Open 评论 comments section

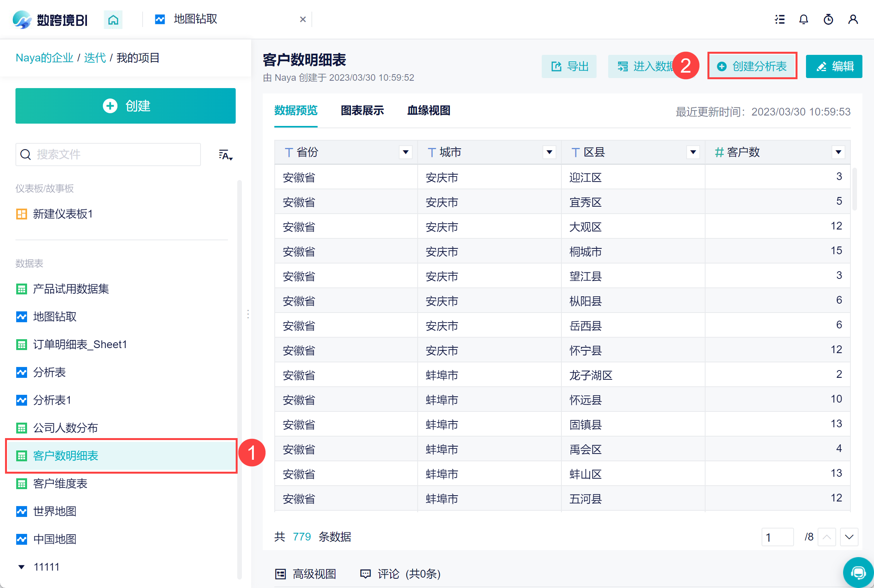[400, 574]
